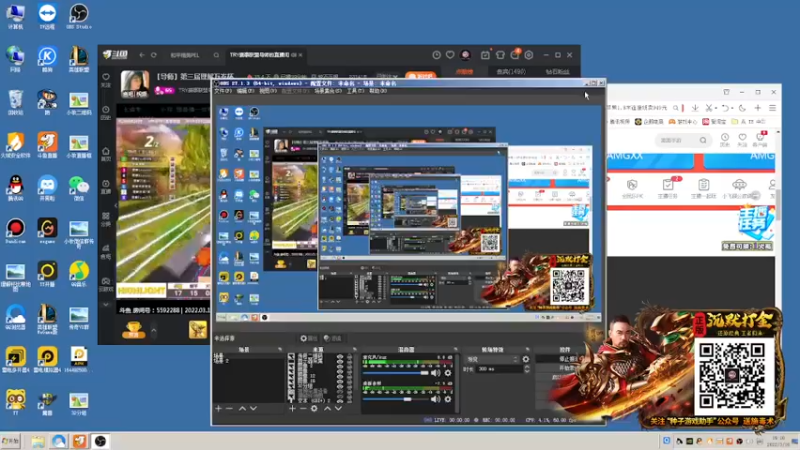
Task: Open the UFO-shaped icon on the web page
Action: (x=739, y=187)
